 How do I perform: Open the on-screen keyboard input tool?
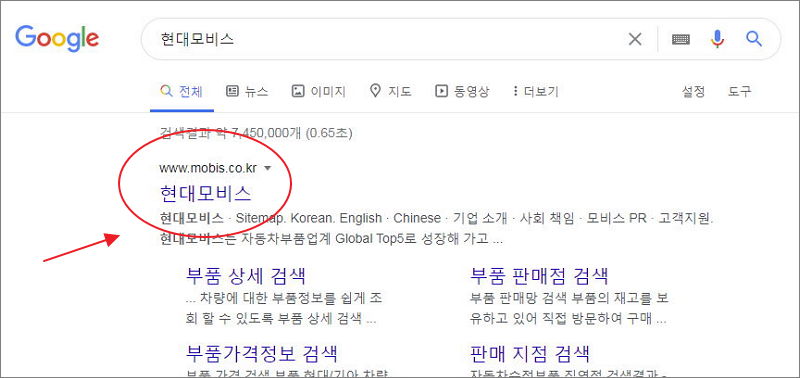tap(681, 39)
